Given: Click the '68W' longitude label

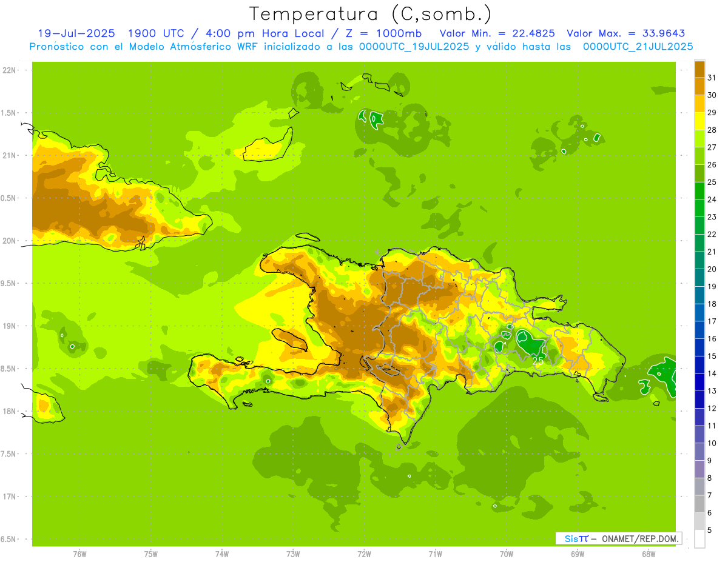Looking at the screenshot, I should [x=649, y=554].
